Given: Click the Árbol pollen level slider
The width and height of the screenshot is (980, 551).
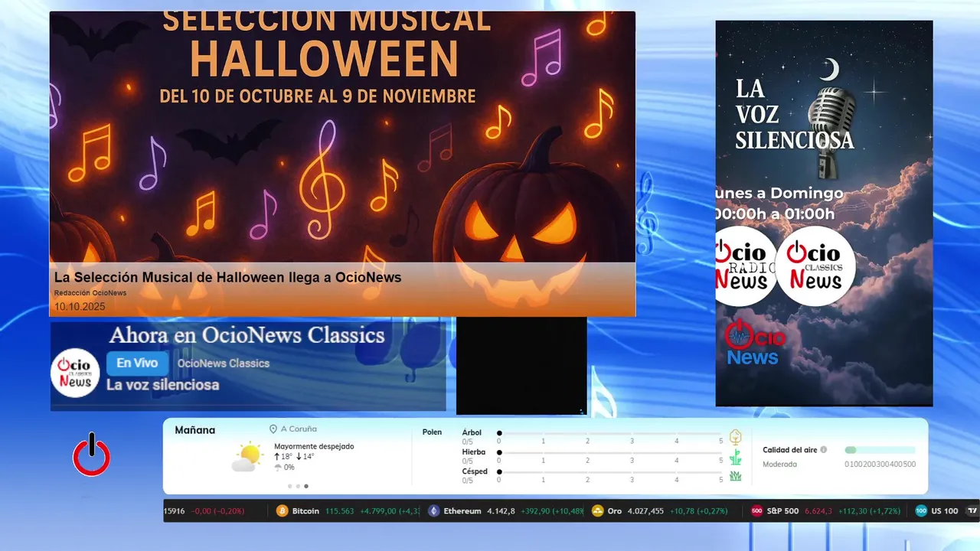Looking at the screenshot, I should click(610, 433).
